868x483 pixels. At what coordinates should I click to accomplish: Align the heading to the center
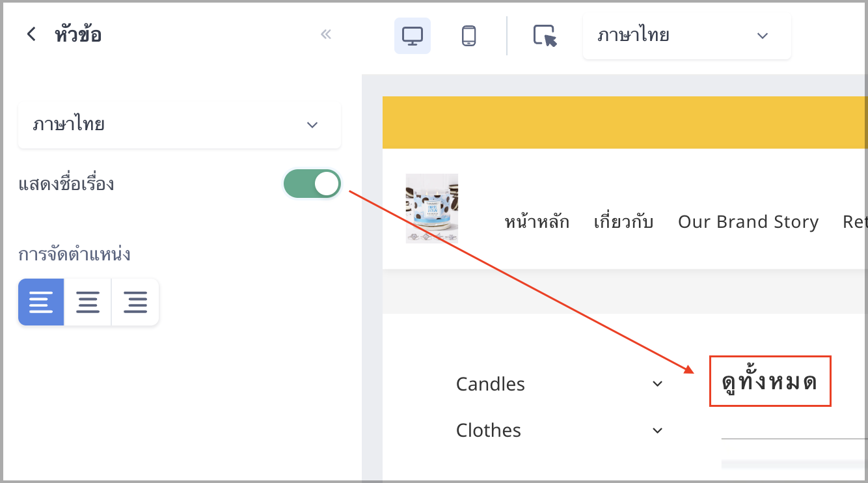click(88, 302)
